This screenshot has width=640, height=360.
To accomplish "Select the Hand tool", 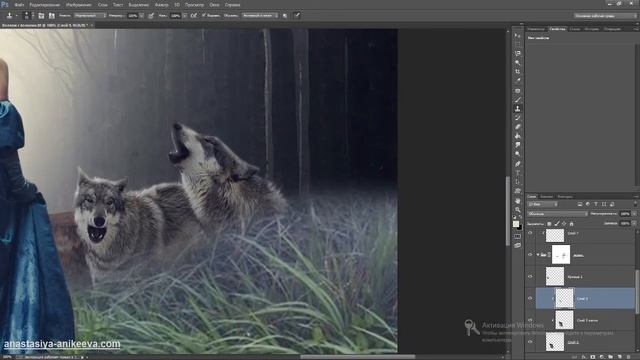I will [518, 201].
